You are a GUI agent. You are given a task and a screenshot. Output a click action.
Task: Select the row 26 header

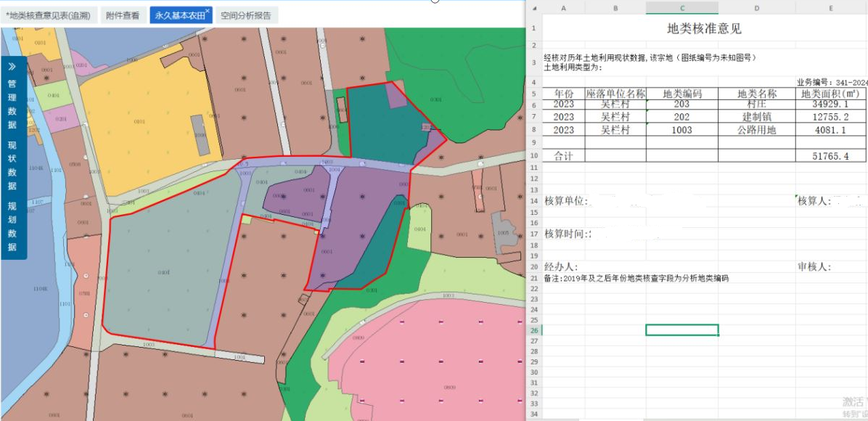534,330
